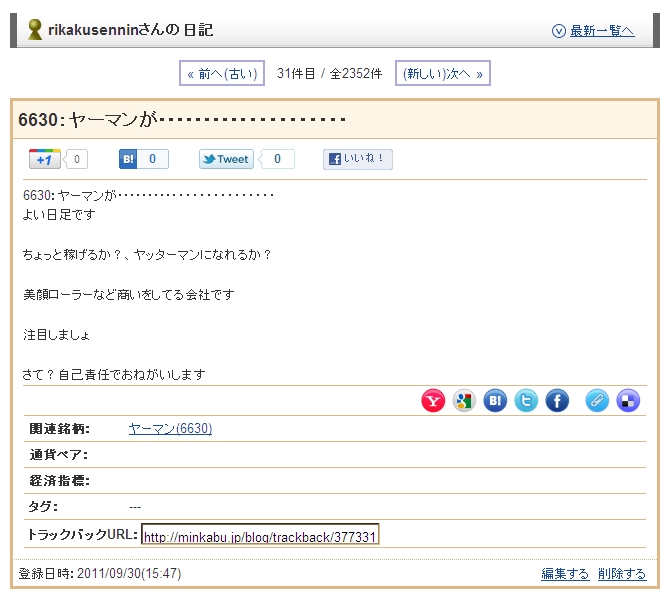
Task: Click the タグ: label
Action: click(x=43, y=506)
